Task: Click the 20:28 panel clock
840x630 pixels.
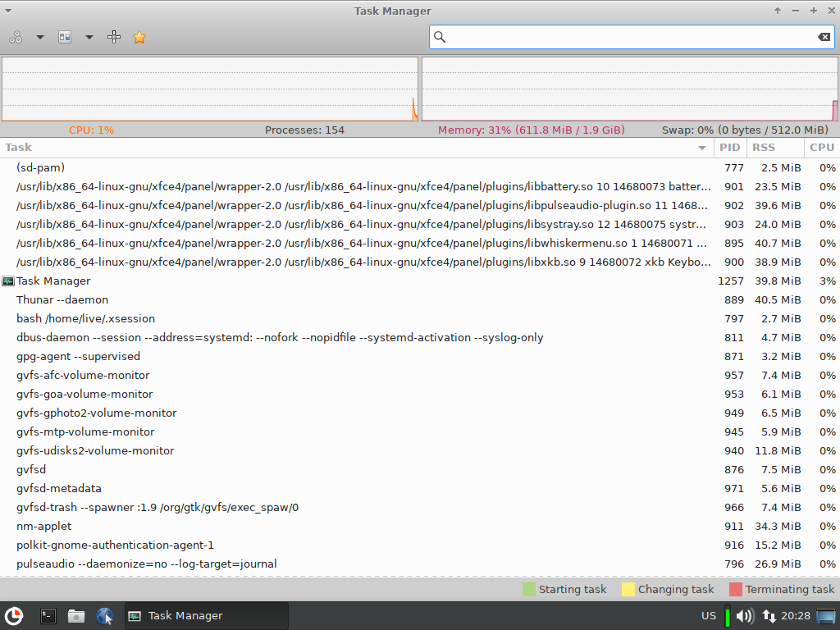Action: [796, 615]
